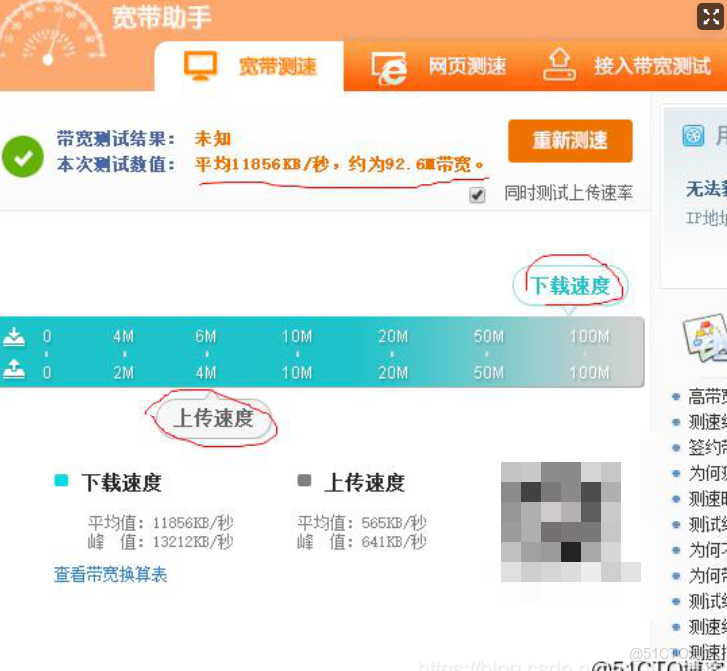The height and width of the screenshot is (671, 727).
Task: Click 峰值: 641KB/秒 upload value
Action: pyautogui.click(x=362, y=542)
